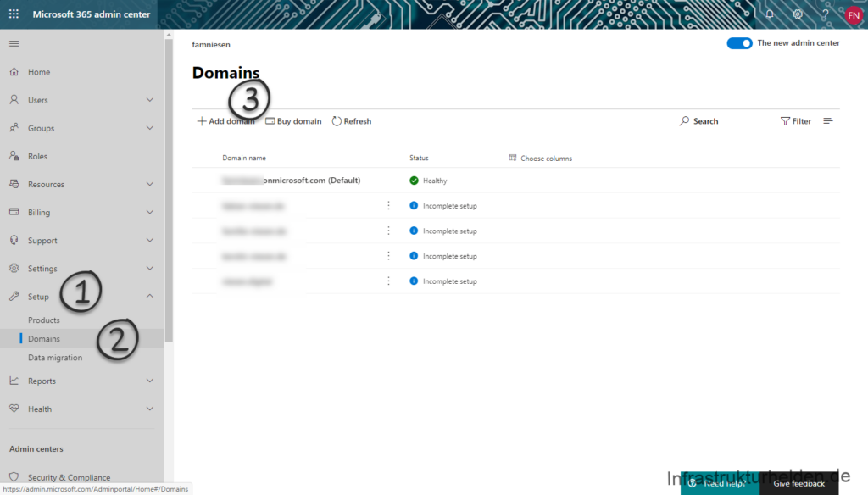Refresh the domains list
The image size is (868, 495).
click(352, 121)
